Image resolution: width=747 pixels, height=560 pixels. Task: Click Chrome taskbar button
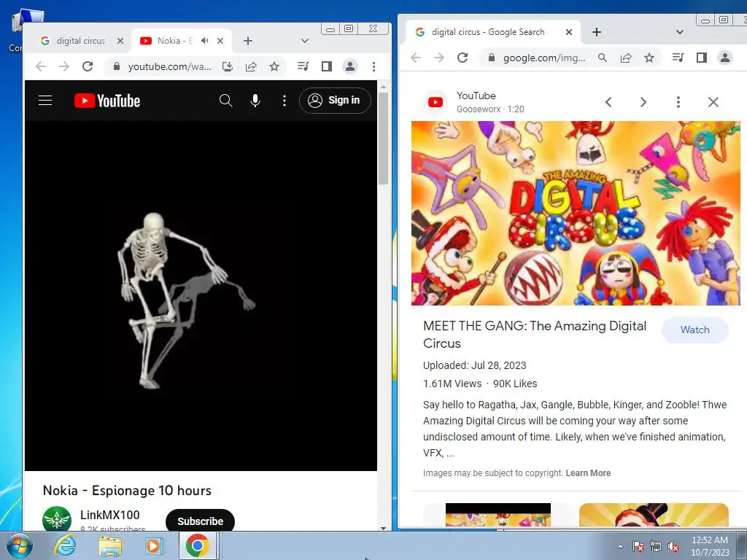pyautogui.click(x=198, y=545)
